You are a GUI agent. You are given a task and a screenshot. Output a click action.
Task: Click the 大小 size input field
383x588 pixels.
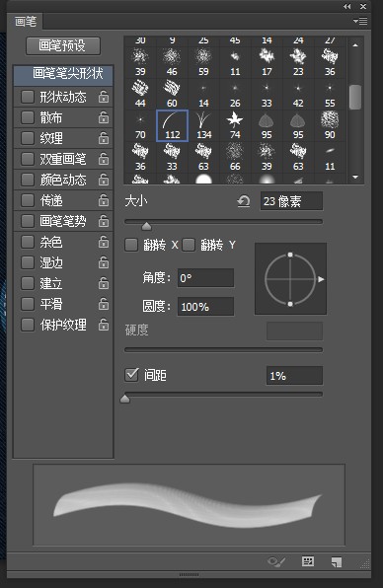pyautogui.click(x=291, y=201)
